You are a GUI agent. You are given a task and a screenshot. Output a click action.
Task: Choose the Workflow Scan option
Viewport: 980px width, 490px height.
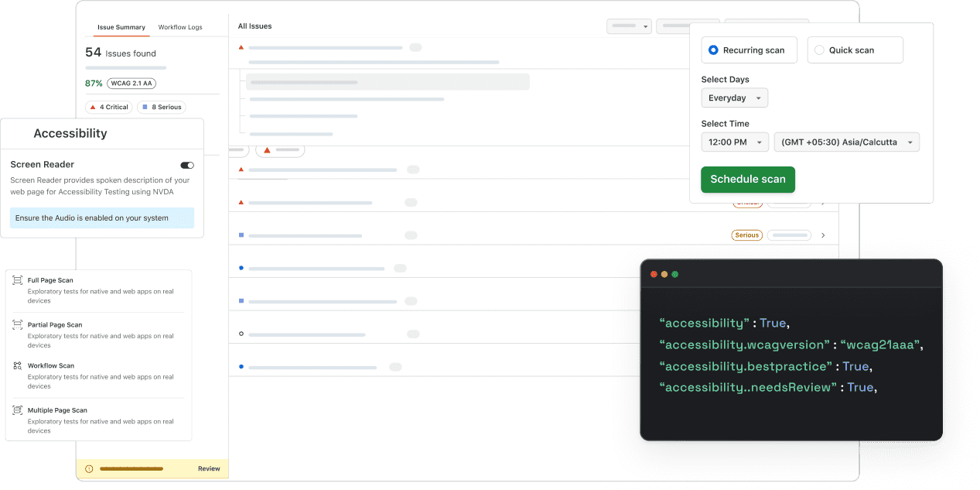click(98, 375)
